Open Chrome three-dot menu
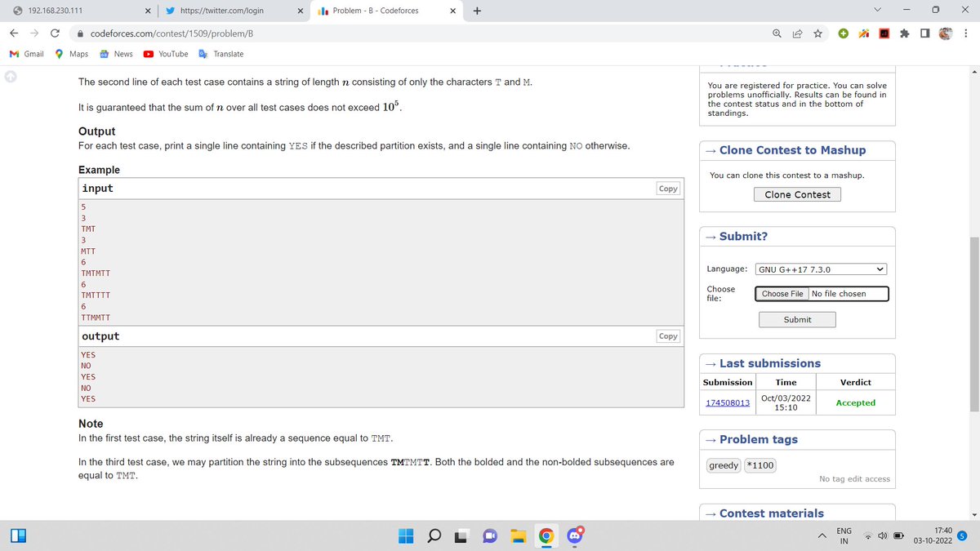Screen dimensions: 980x551 (965, 33)
